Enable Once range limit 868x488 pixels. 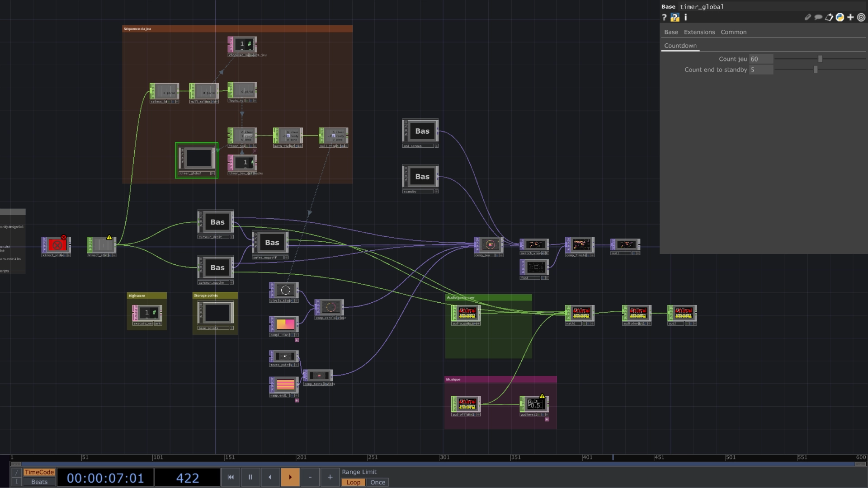pyautogui.click(x=377, y=482)
